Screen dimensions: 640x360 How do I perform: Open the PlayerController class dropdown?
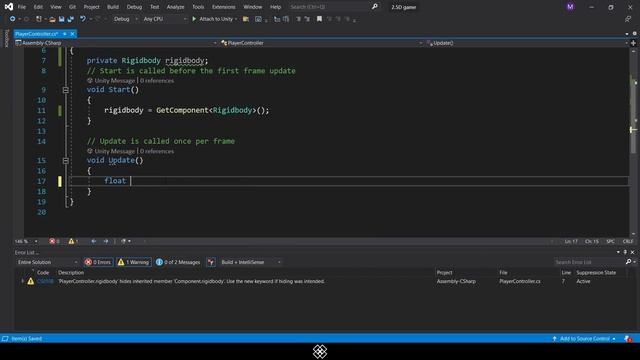click(x=321, y=43)
